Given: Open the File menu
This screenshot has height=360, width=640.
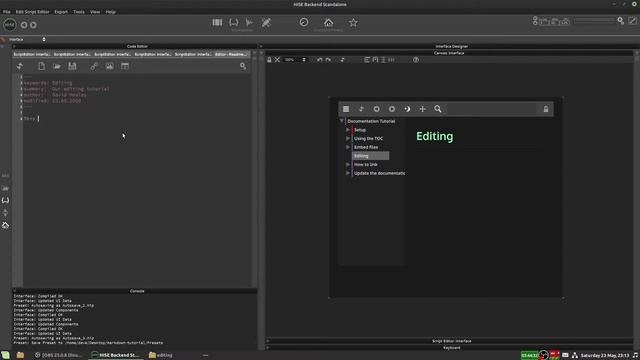Looking at the screenshot, I should tap(7, 12).
